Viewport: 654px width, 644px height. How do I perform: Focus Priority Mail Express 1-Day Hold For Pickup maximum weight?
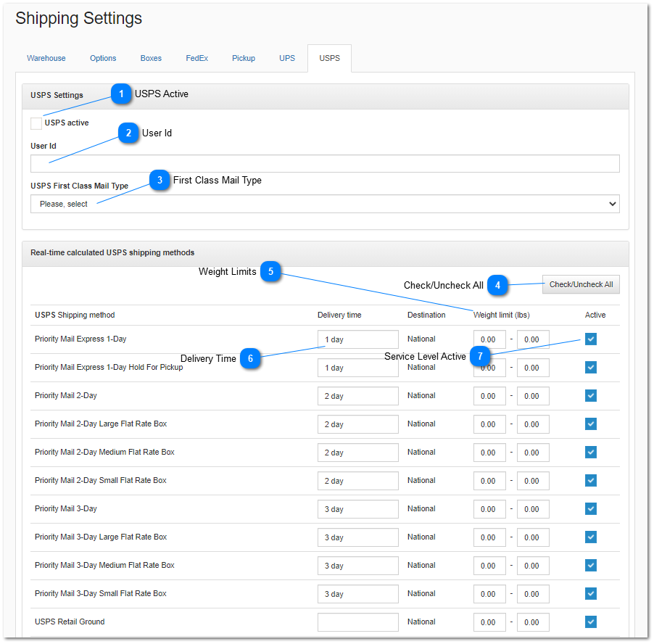(533, 368)
